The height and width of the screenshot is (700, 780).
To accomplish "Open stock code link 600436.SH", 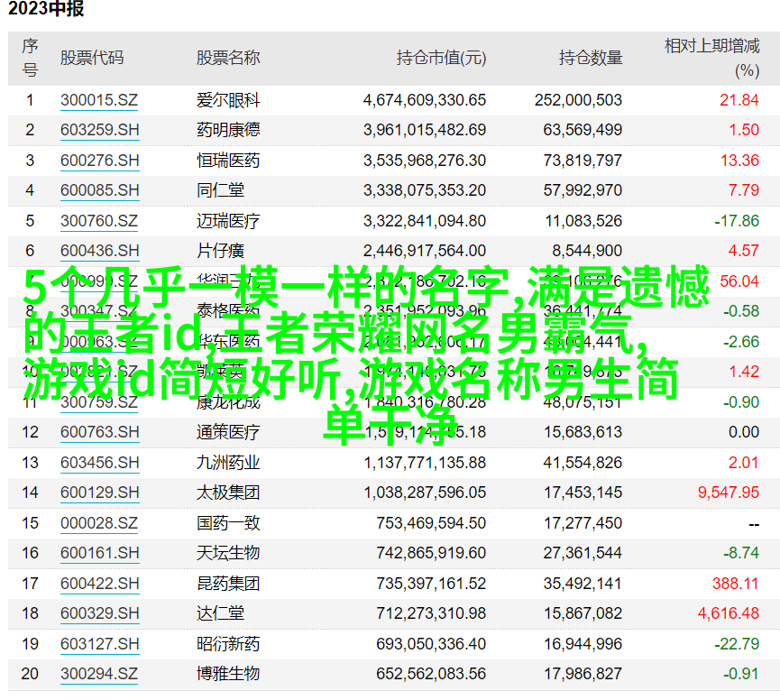I will pos(99,251).
